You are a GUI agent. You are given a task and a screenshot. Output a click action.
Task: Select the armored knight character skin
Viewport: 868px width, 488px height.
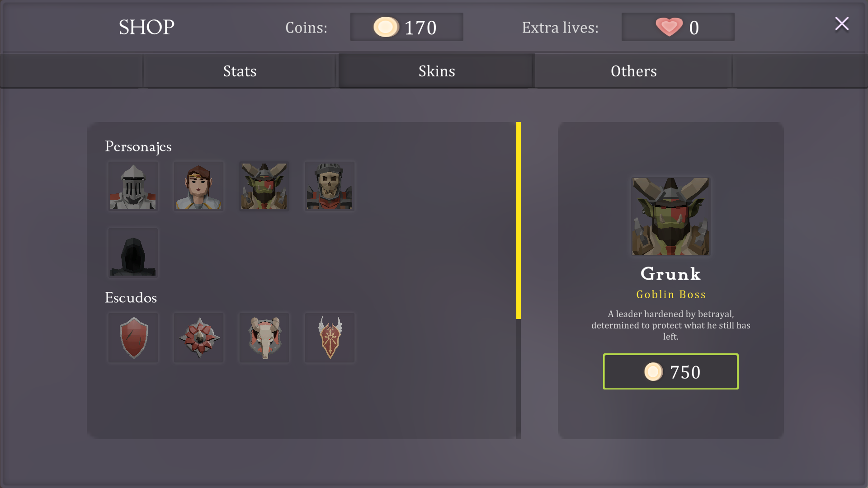tap(133, 186)
